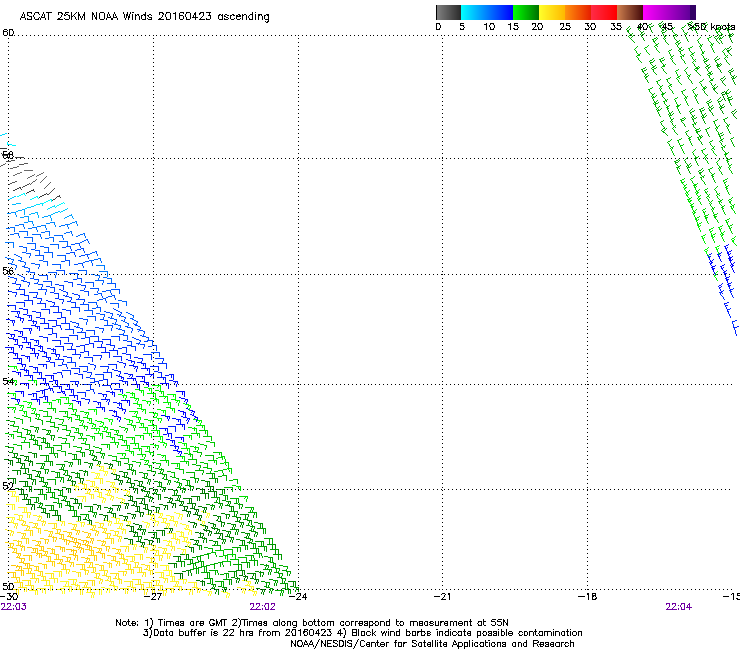Click the '30' label under the color bar
Image resolution: width=740 pixels, height=650 pixels.
590,27
